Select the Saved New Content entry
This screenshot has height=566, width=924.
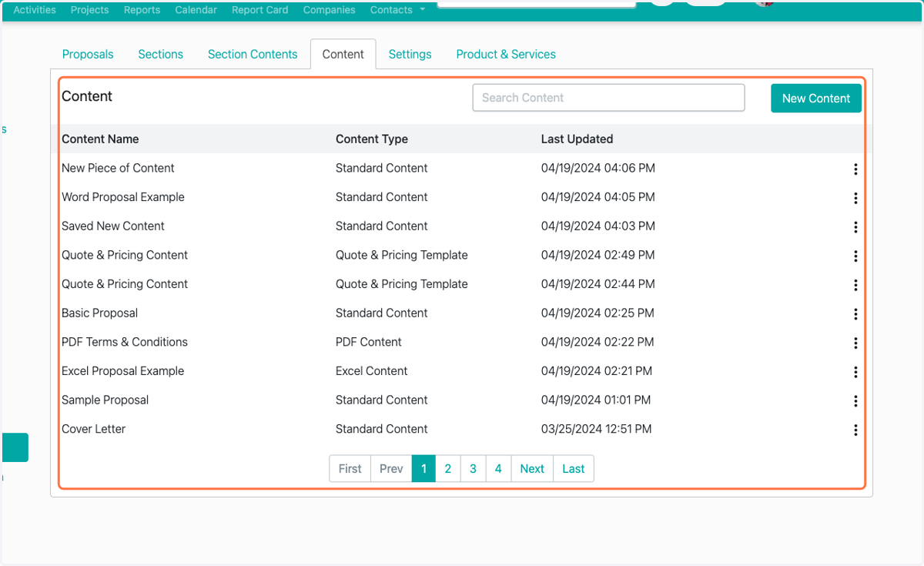(x=113, y=226)
